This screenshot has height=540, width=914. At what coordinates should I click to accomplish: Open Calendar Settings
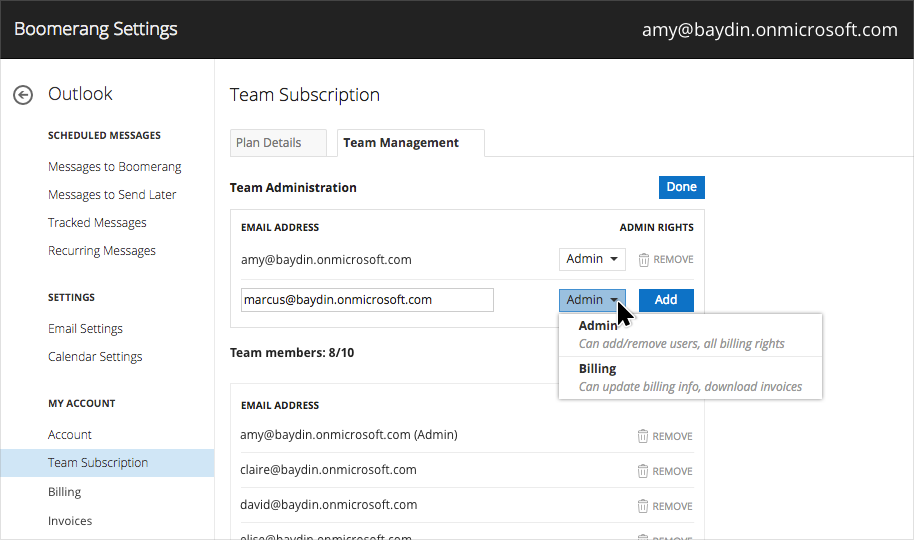95,357
